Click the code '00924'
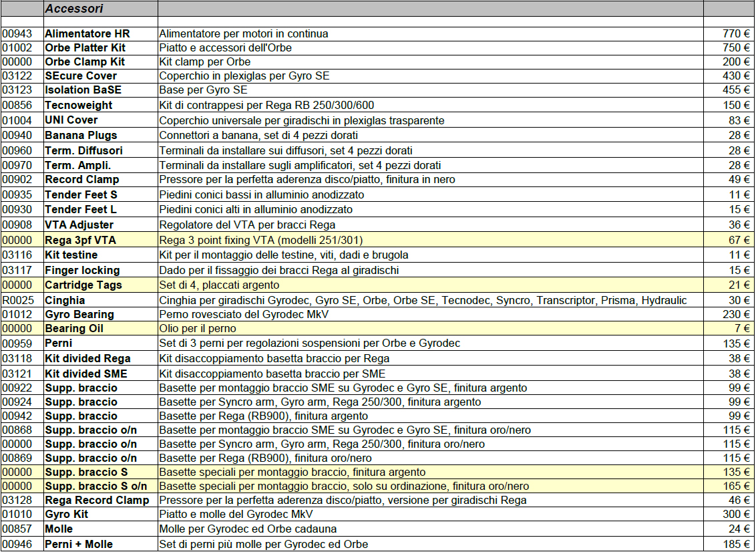The height and width of the screenshot is (552, 756). 17,402
